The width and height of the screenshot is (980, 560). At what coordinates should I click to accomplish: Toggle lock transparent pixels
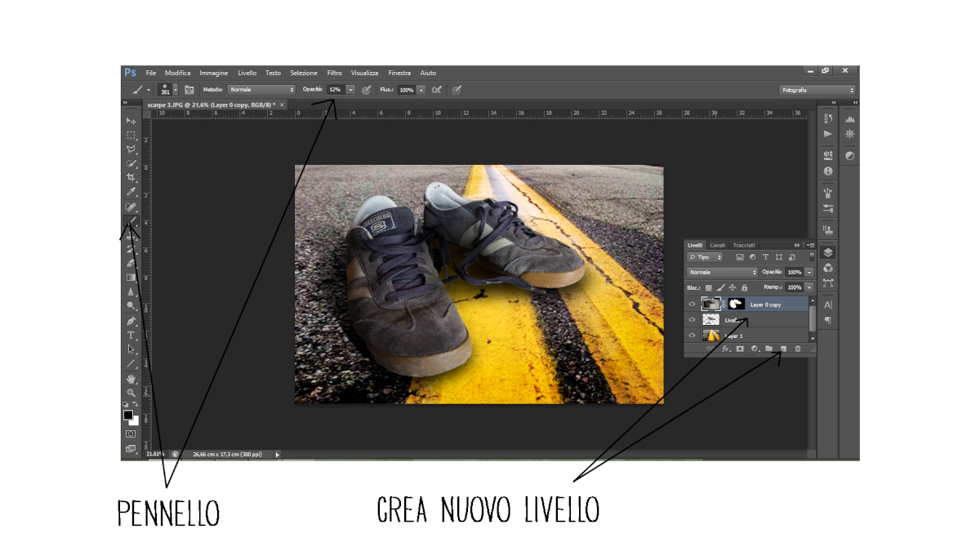point(709,287)
